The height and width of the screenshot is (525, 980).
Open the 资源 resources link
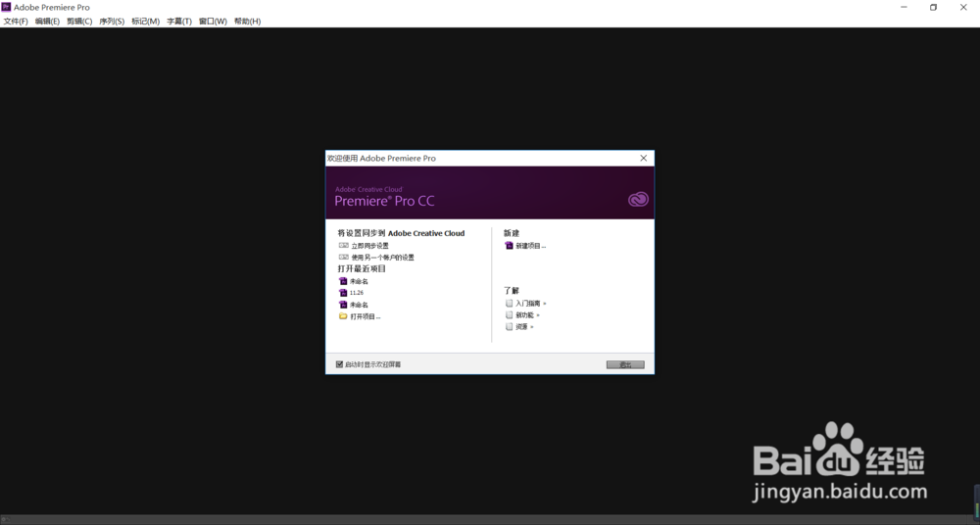pyautogui.click(x=524, y=327)
